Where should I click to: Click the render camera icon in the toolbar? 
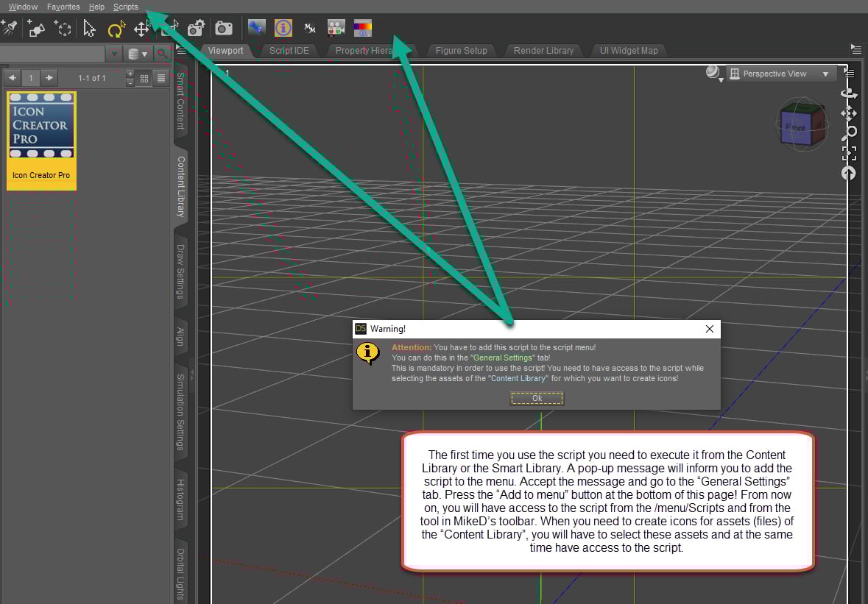tap(223, 28)
